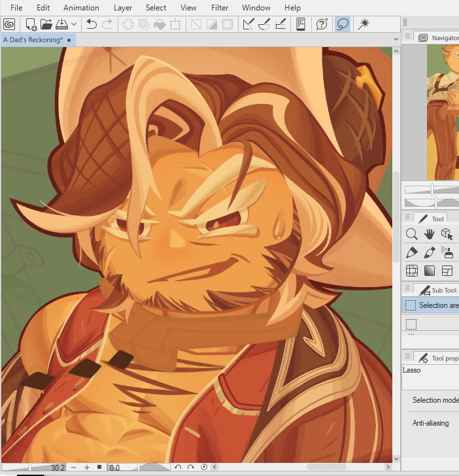Click Reset Rotation icon in status bar
The image size is (459, 476).
pyautogui.click(x=204, y=467)
